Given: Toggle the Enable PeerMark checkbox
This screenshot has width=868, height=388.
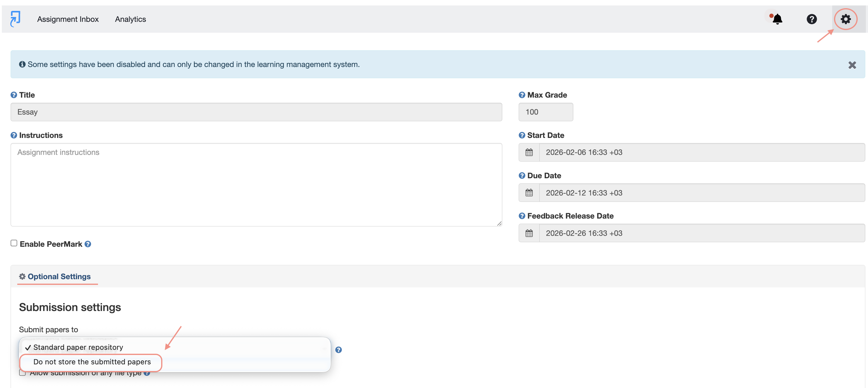Looking at the screenshot, I should (x=14, y=243).
